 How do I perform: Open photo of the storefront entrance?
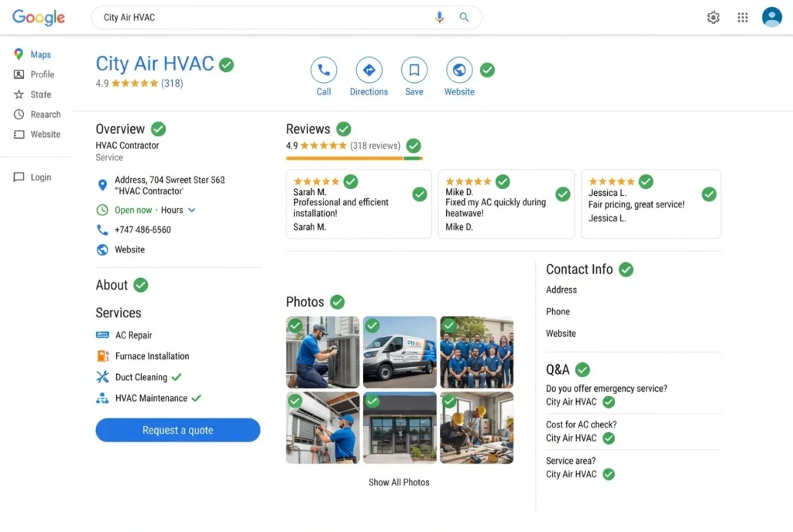tap(400, 427)
